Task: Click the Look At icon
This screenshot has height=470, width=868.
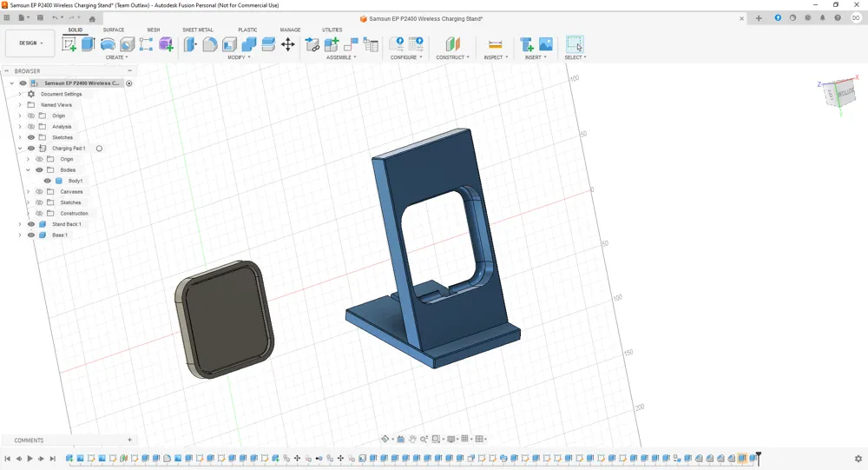Action: pos(401,439)
